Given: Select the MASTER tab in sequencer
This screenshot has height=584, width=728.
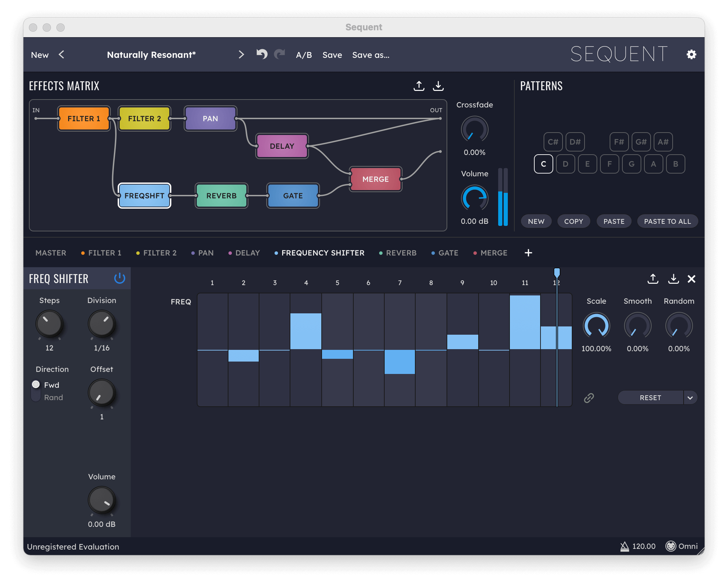Looking at the screenshot, I should [x=51, y=253].
